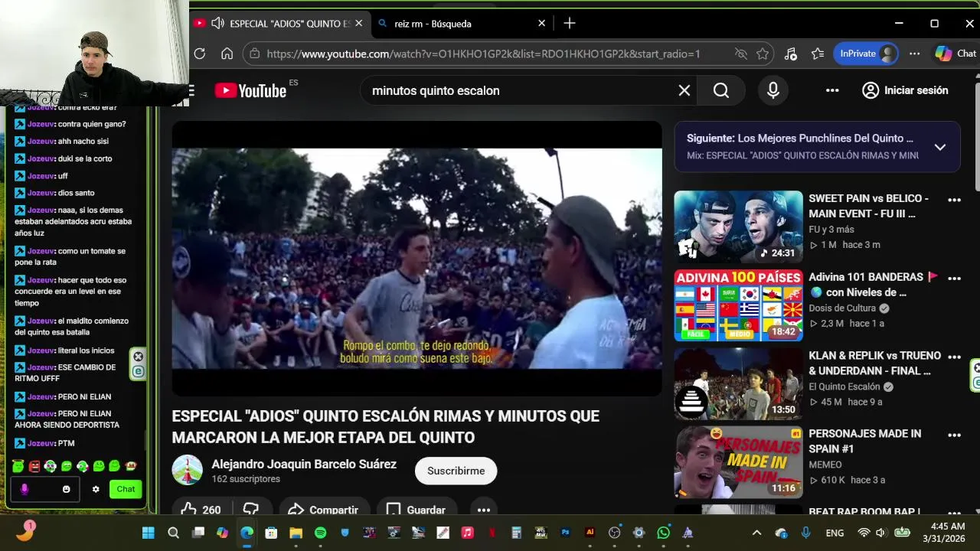980x551 pixels.
Task: Click the InPrivate profile button
Action: pos(866,54)
